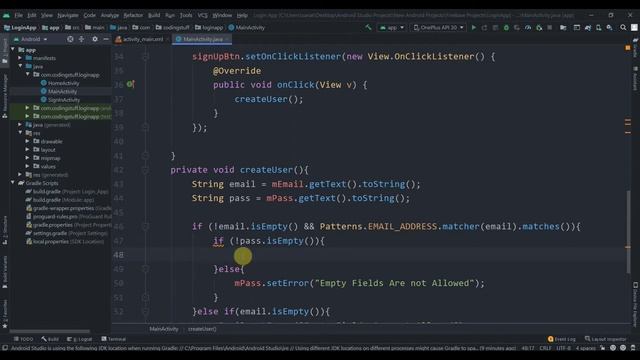The width and height of the screenshot is (640, 360).
Task: Expand the mipmap folder
Action: [27, 158]
